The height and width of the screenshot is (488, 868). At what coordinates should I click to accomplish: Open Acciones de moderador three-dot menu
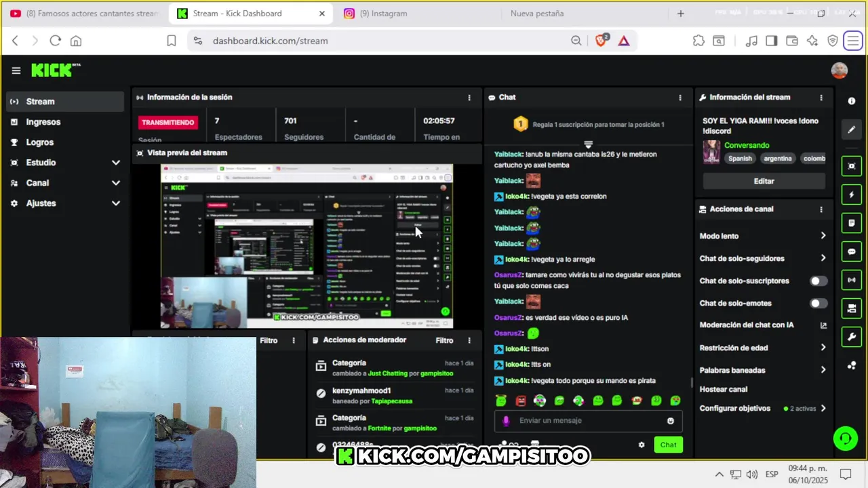[469, 340]
